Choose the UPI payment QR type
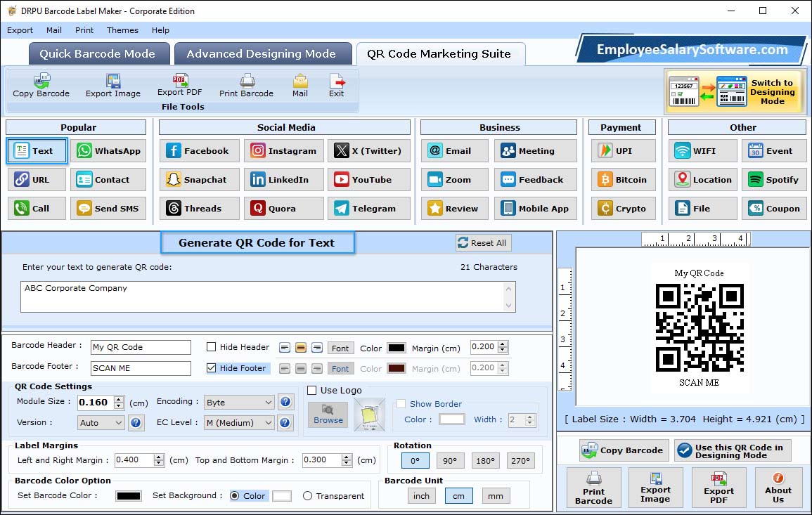The image size is (812, 515). click(623, 150)
